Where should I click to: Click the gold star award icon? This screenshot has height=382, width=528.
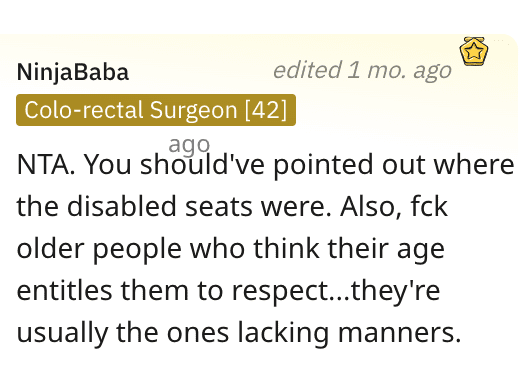click(473, 51)
